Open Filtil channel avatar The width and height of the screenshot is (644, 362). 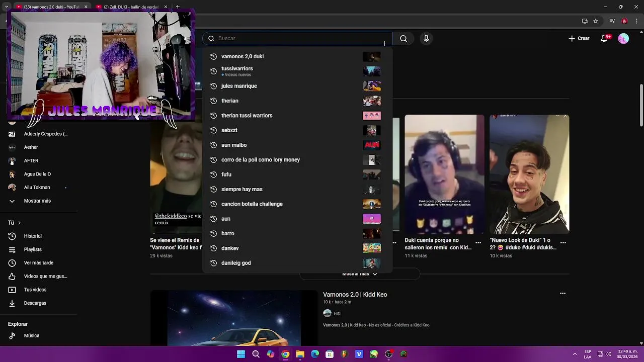(x=327, y=313)
